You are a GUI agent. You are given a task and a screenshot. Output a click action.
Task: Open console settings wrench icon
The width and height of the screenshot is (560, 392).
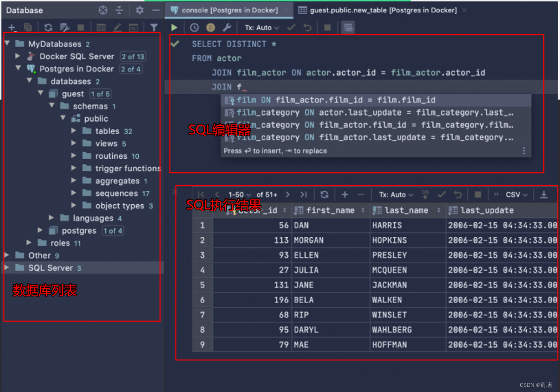pyautogui.click(x=227, y=28)
